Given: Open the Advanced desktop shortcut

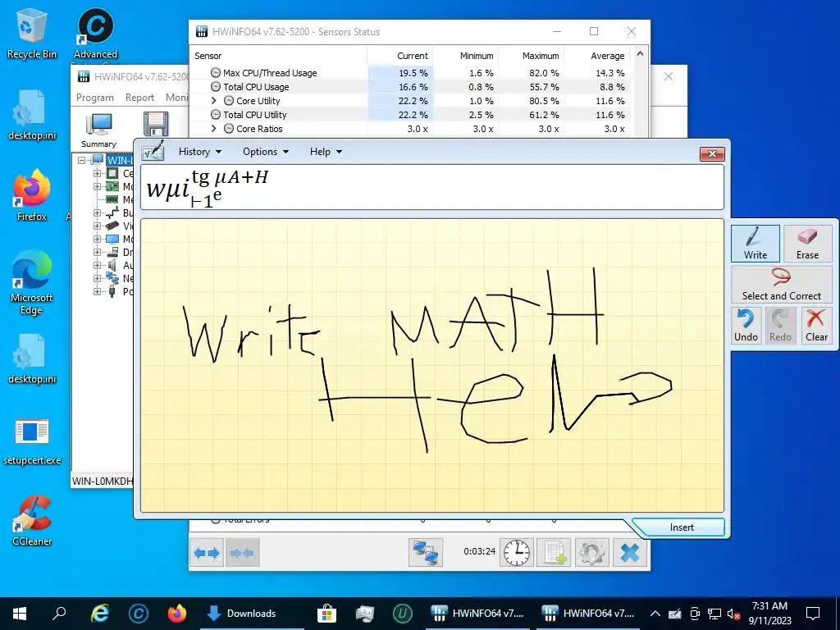Looking at the screenshot, I should point(95,33).
